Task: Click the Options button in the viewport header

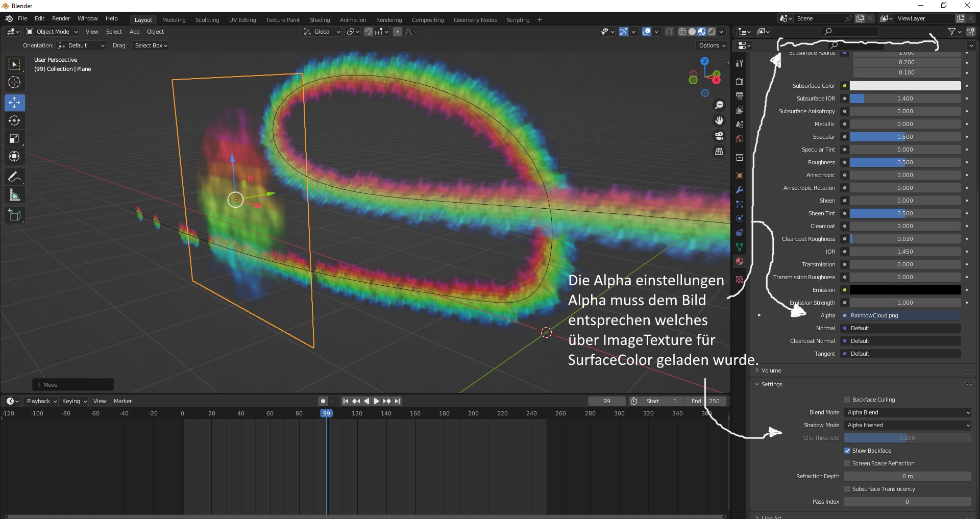Action: 712,45
